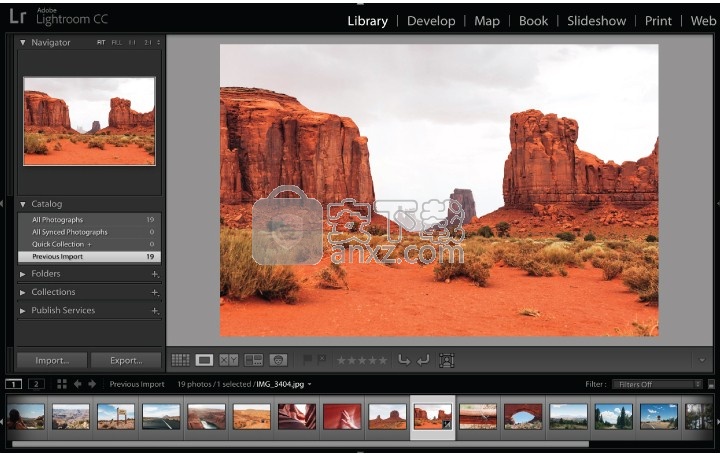
Task: Expand the Collections panel
Action: [x=22, y=292]
